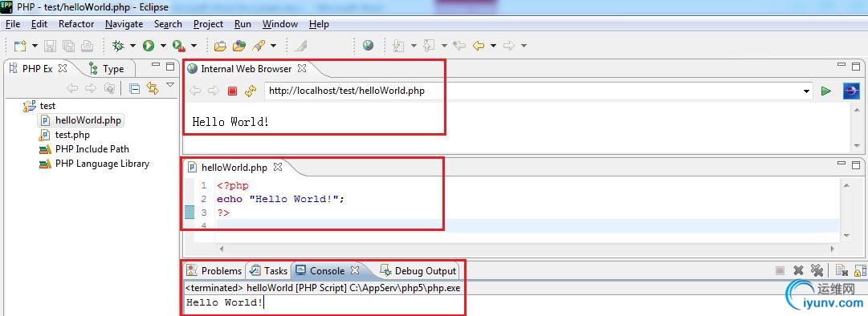The image size is (868, 316).
Task: Go Back using yellow left arrow
Action: pos(479,46)
